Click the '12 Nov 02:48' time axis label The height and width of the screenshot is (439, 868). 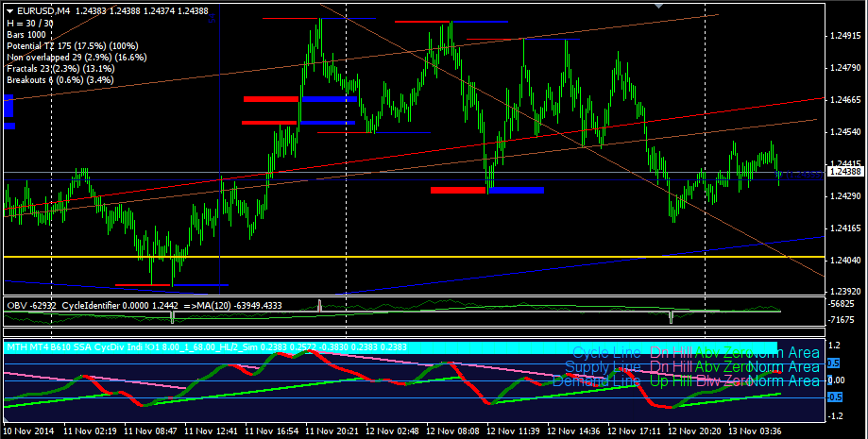pyautogui.click(x=392, y=431)
